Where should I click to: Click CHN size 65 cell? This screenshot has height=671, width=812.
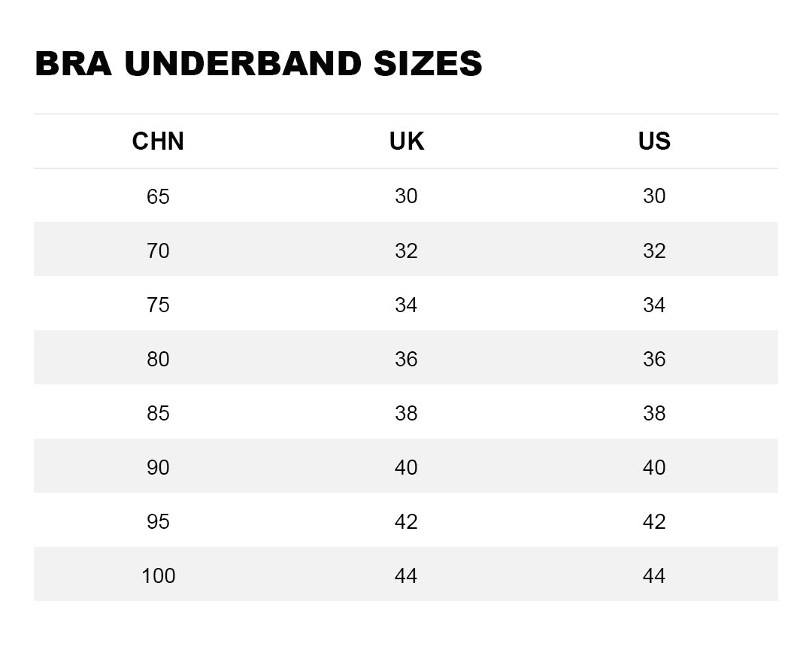[x=158, y=196]
